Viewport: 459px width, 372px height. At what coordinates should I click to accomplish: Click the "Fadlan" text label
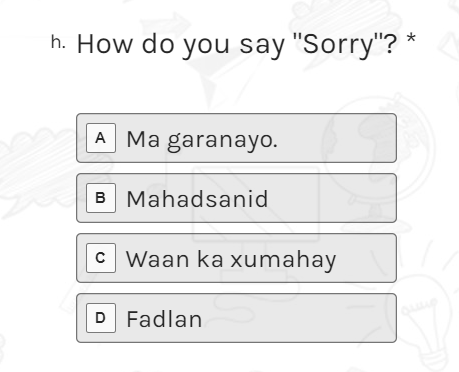[164, 319]
